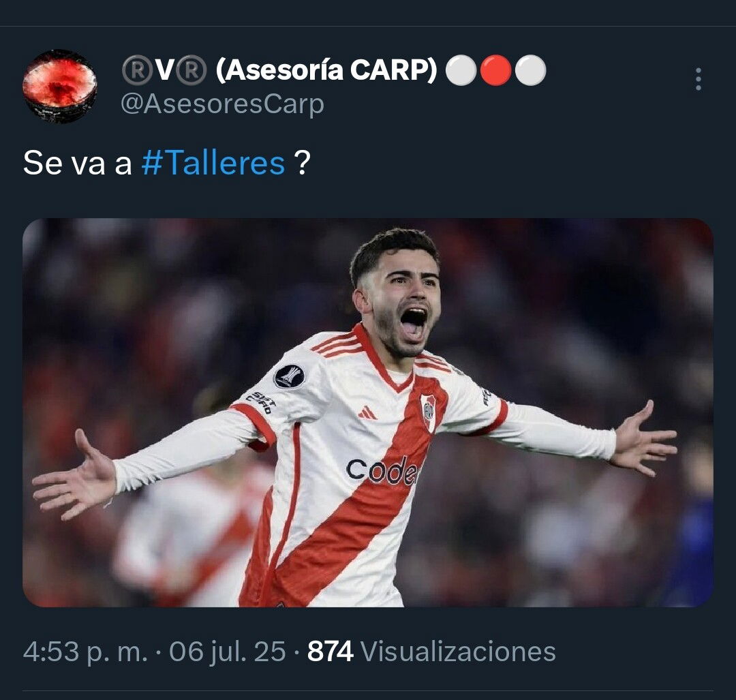736x700 pixels.
Task: Click the first white circle emoji after CARP)
Action: [461, 70]
